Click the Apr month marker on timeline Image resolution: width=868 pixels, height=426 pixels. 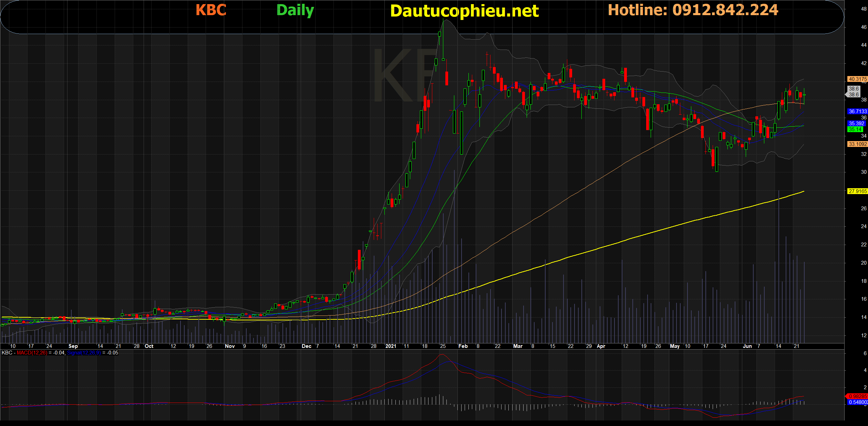point(601,346)
